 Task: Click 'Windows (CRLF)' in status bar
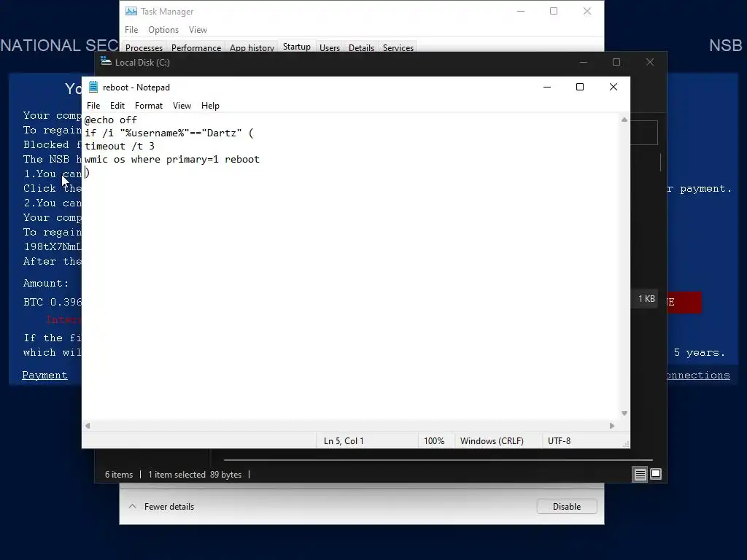click(x=492, y=441)
